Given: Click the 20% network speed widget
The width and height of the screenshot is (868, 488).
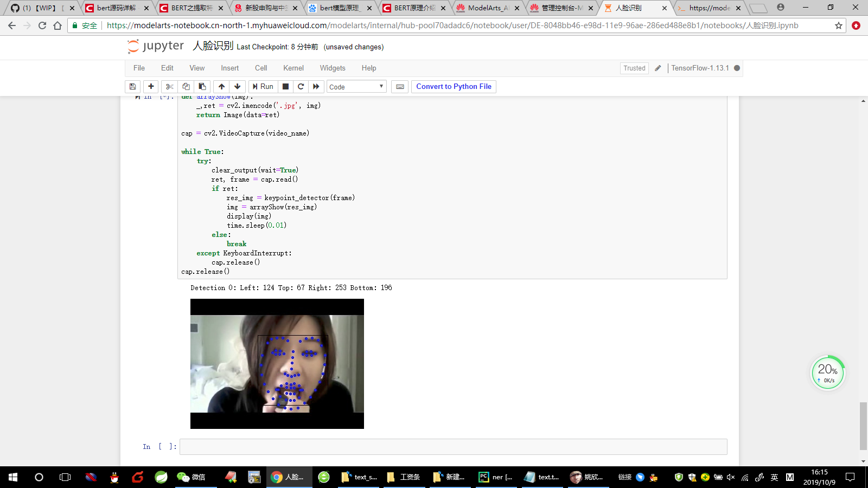Looking at the screenshot, I should coord(828,373).
